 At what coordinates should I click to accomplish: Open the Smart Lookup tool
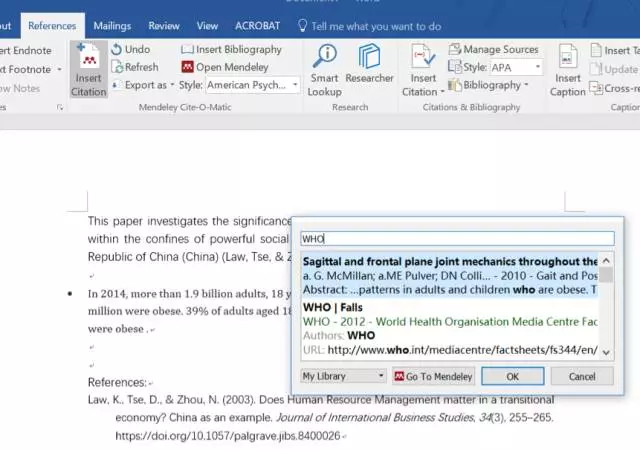tap(324, 70)
